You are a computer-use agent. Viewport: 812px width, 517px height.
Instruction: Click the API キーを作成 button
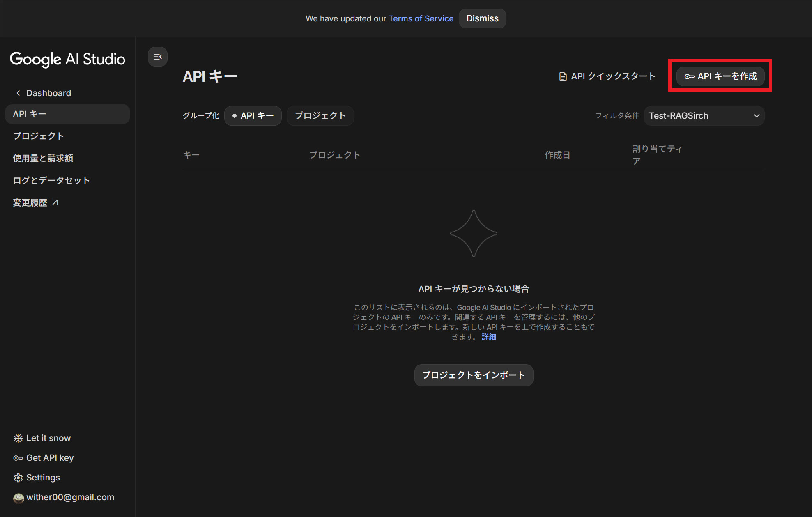click(x=720, y=76)
